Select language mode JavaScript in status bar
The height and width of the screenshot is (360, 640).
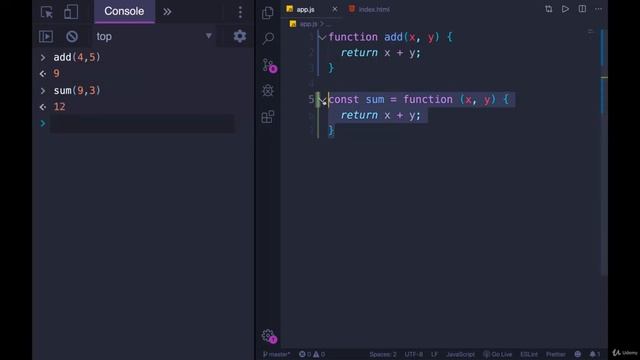click(460, 354)
